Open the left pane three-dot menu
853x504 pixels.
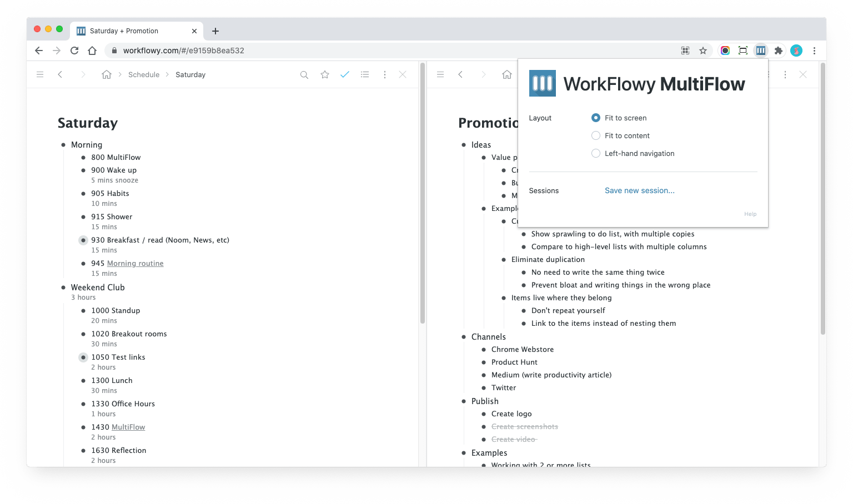point(385,75)
